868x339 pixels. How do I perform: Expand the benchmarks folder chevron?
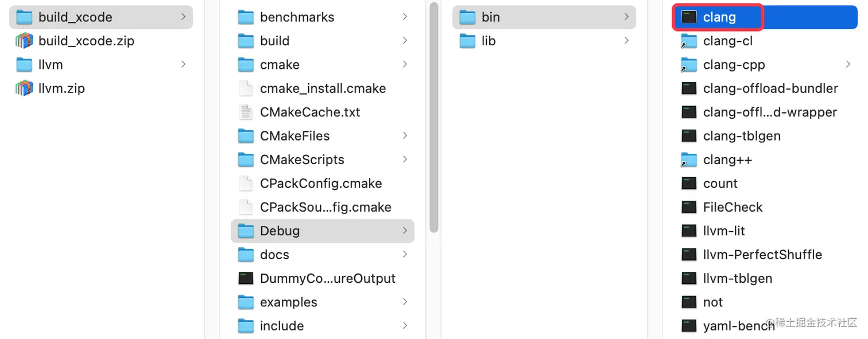click(x=405, y=17)
